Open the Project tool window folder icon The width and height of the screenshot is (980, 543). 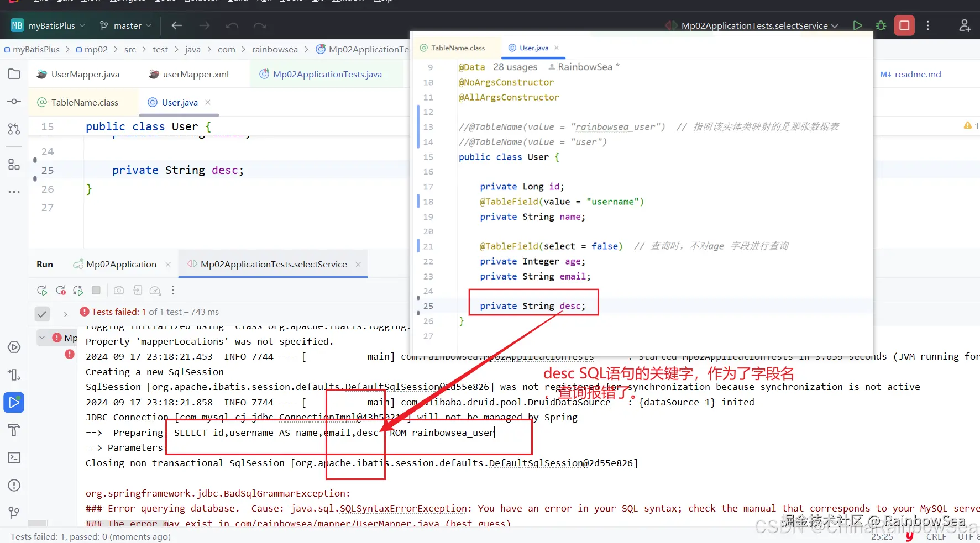(x=14, y=74)
